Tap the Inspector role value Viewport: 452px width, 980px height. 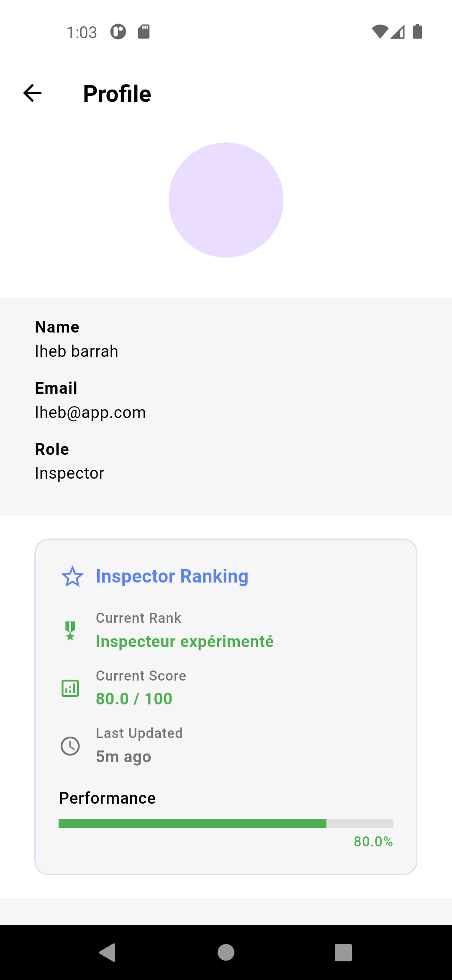[69, 473]
